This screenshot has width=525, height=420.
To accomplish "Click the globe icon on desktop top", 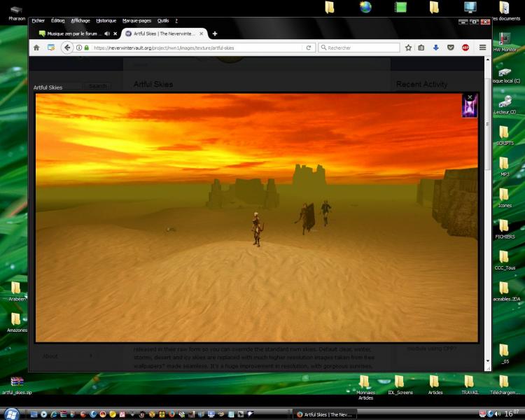I will pyautogui.click(x=365, y=7).
